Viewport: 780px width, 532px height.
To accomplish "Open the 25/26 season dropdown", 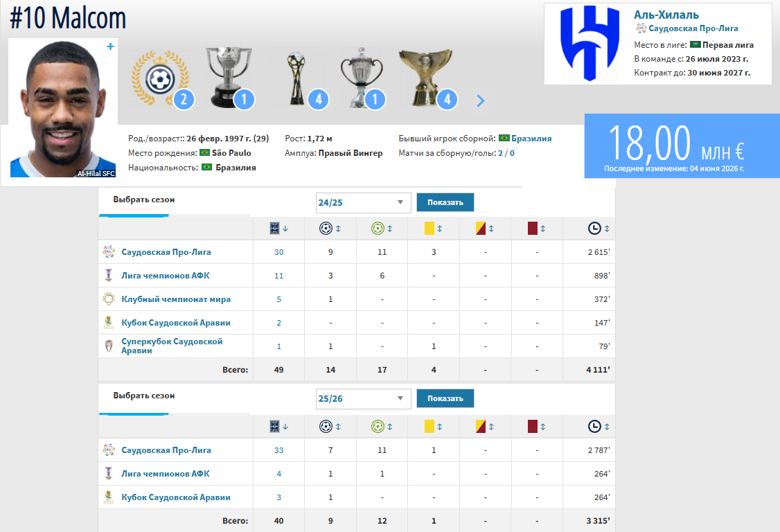I will point(363,398).
